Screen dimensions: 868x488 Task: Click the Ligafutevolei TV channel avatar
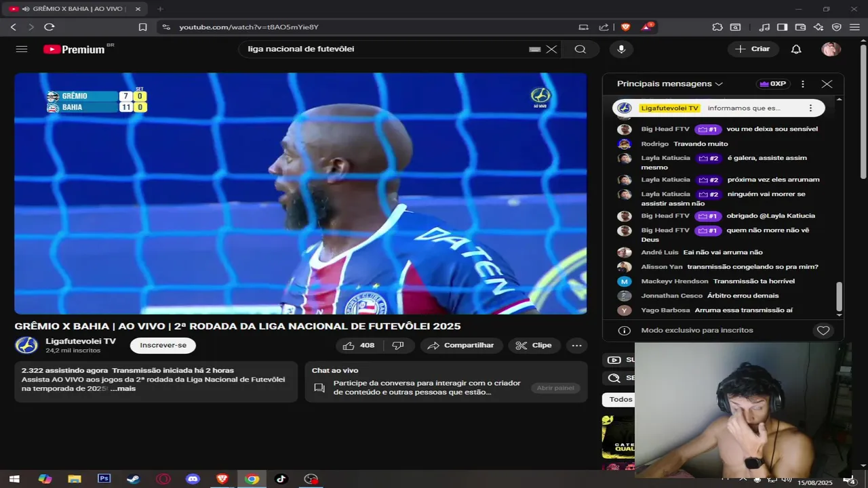click(26, 345)
